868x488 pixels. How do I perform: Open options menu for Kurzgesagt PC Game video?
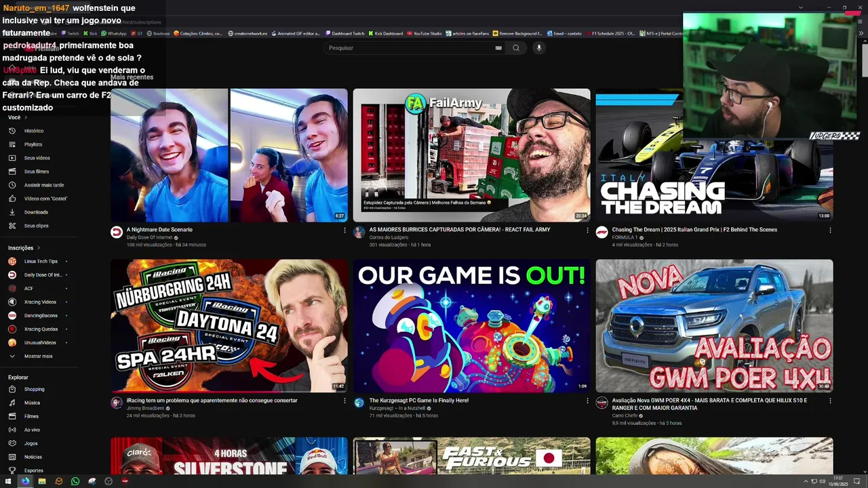point(587,401)
